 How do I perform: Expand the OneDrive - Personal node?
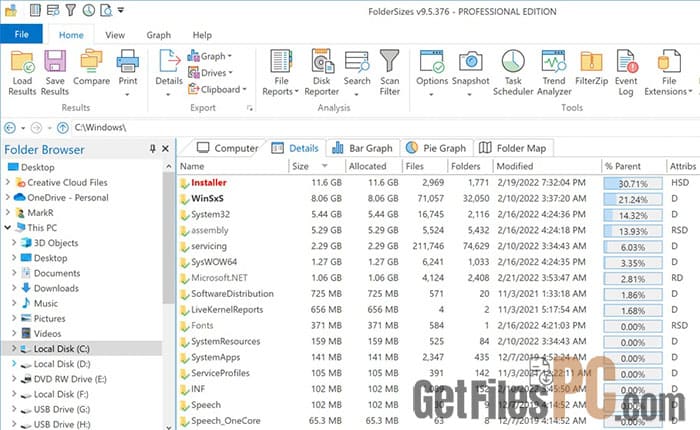7,197
